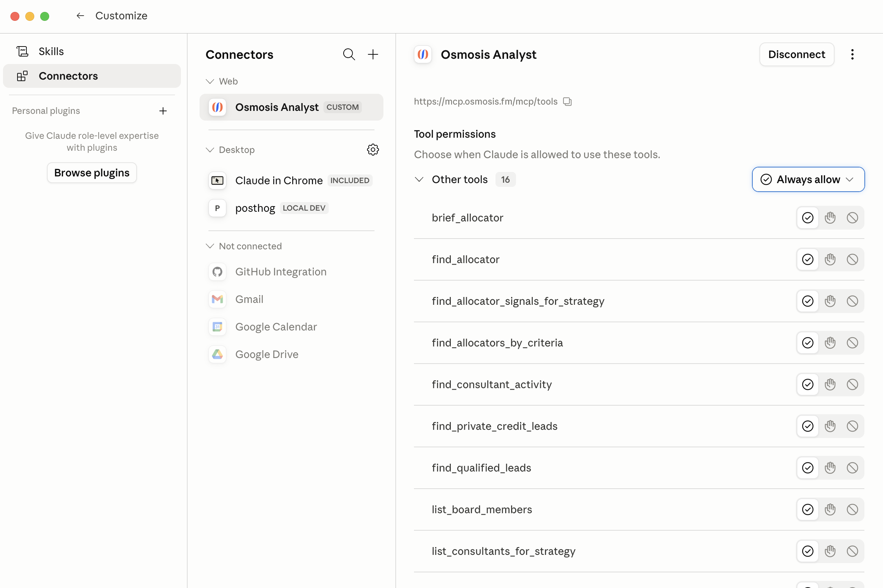The width and height of the screenshot is (883, 588).
Task: Select GitHub Integration connector
Action: pos(291,272)
